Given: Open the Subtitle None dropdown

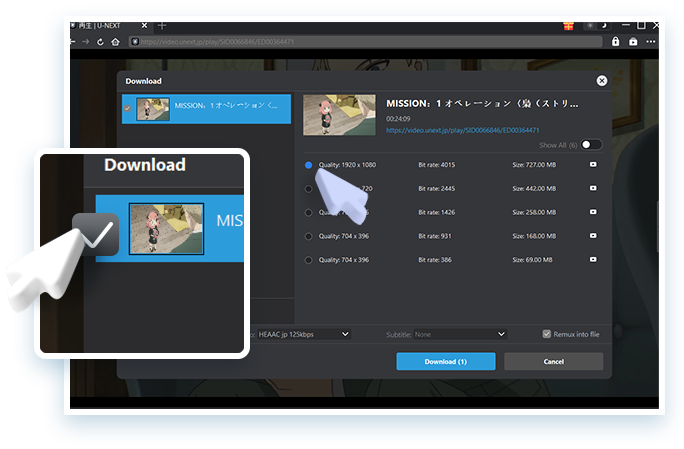Looking at the screenshot, I should click(460, 334).
